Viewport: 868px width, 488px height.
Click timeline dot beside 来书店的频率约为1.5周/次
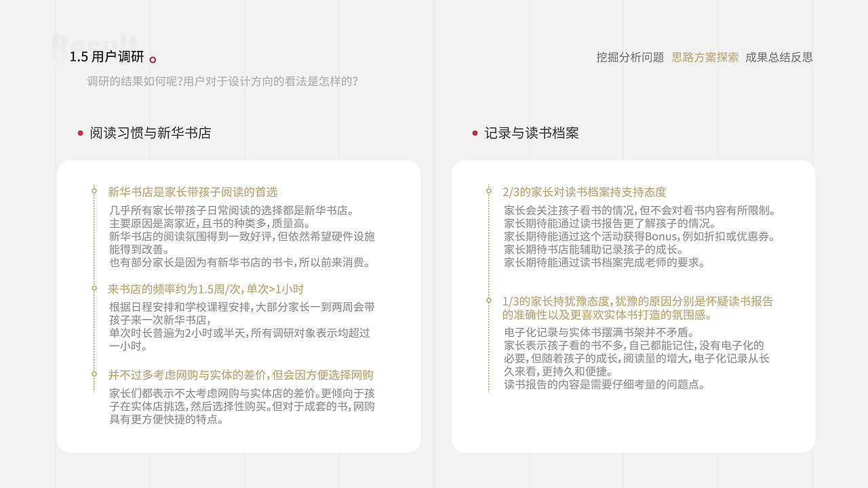click(x=94, y=289)
